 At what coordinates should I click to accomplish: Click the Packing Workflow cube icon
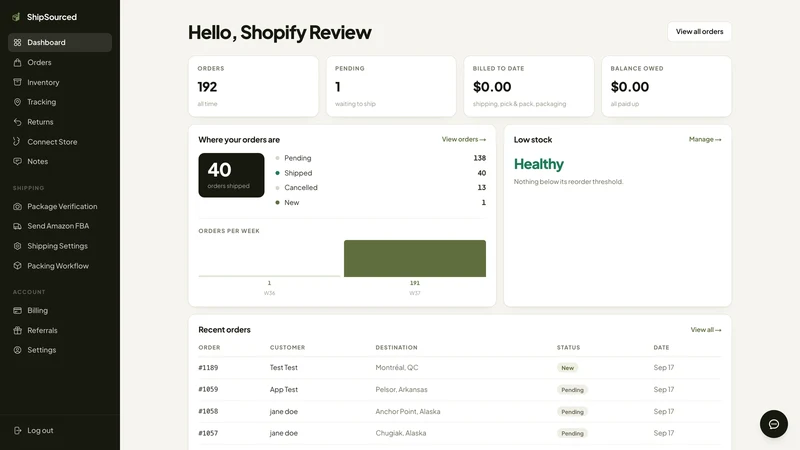17,266
